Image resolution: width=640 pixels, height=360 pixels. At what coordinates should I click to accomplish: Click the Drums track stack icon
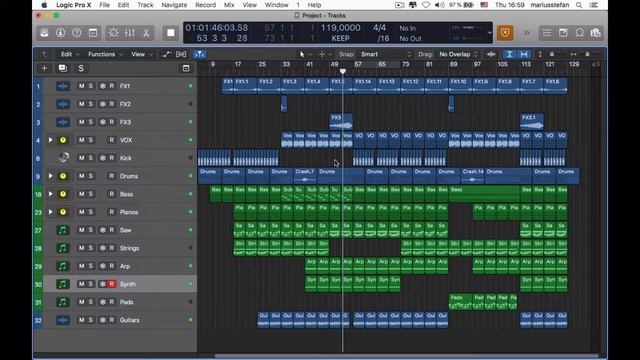click(x=63, y=176)
